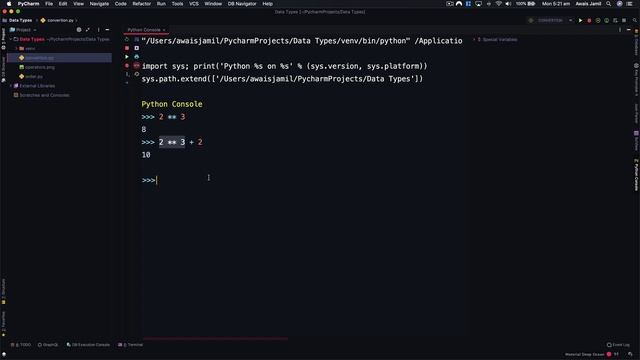Image resolution: width=640 pixels, height=360 pixels.
Task: Click the console input prompt line
Action: (x=302, y=180)
